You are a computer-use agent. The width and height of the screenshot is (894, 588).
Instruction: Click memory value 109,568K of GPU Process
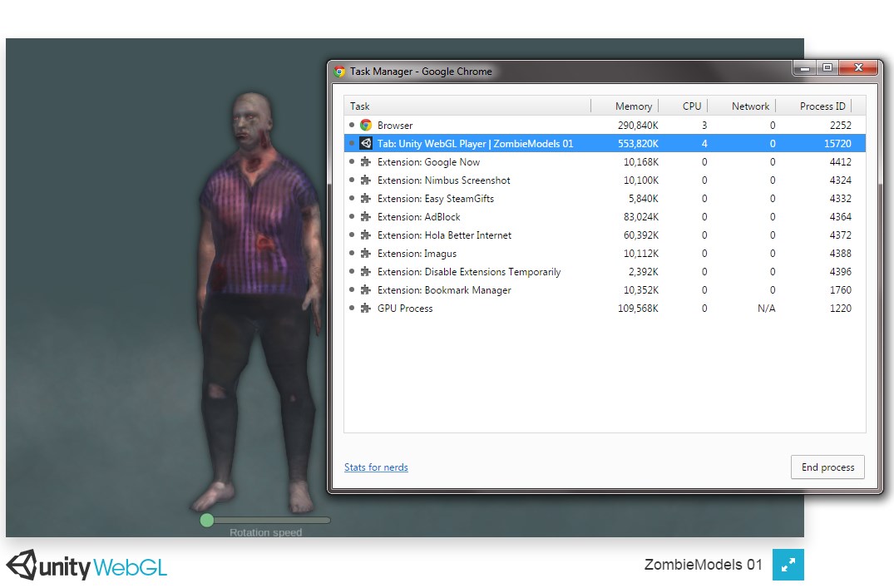coord(638,308)
